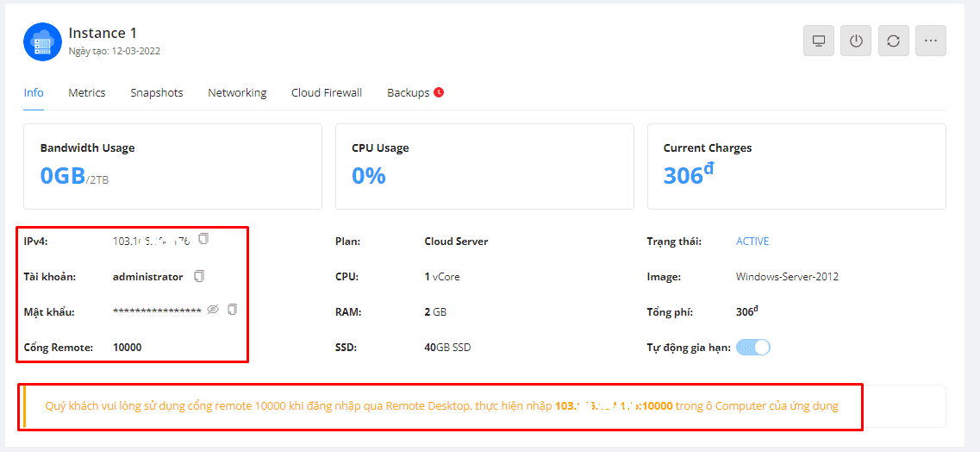Open the Snapshots tab
The image size is (980, 452).
(157, 92)
